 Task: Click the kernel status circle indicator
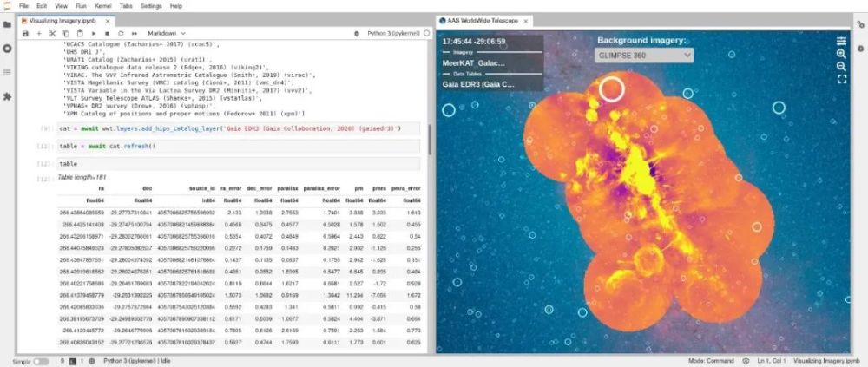coord(426,33)
